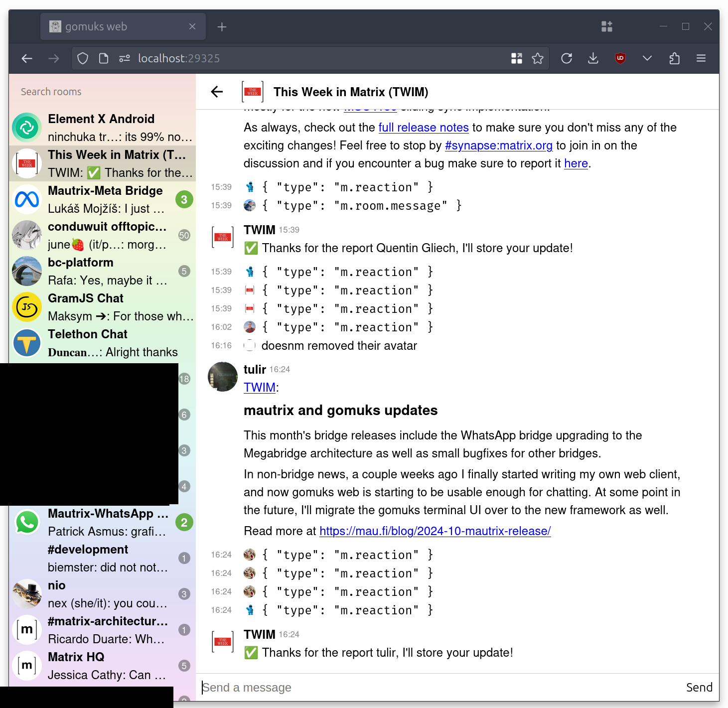Open the extensions puzzle icon

coord(674,58)
